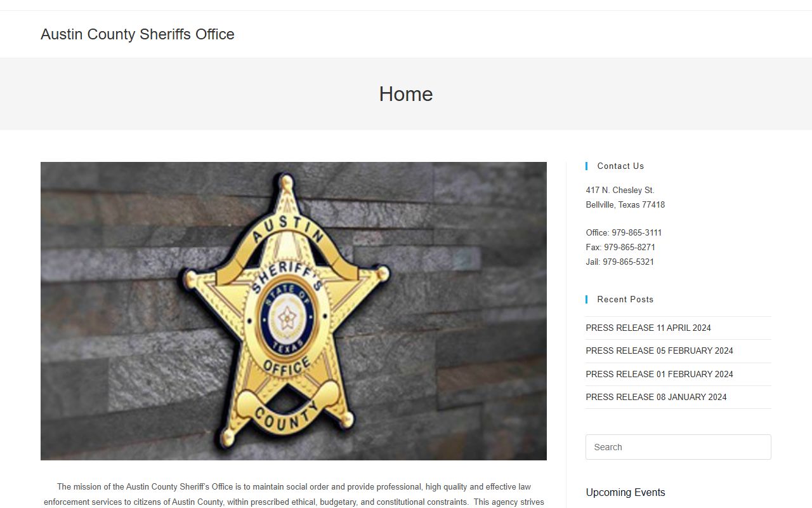Click the blue accent bar beside Recent Posts
The image size is (812, 508).
tap(587, 299)
